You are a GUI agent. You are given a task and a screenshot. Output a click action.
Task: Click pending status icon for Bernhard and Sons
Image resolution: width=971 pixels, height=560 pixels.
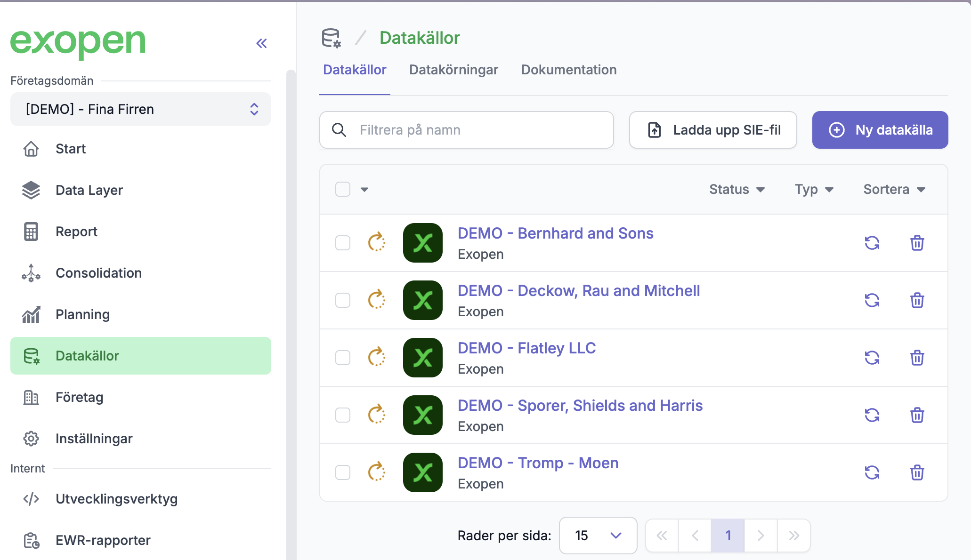[x=377, y=242]
